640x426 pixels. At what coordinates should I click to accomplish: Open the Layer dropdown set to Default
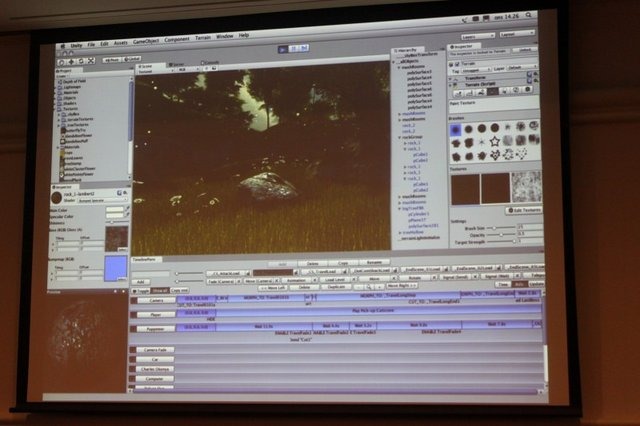click(522, 68)
